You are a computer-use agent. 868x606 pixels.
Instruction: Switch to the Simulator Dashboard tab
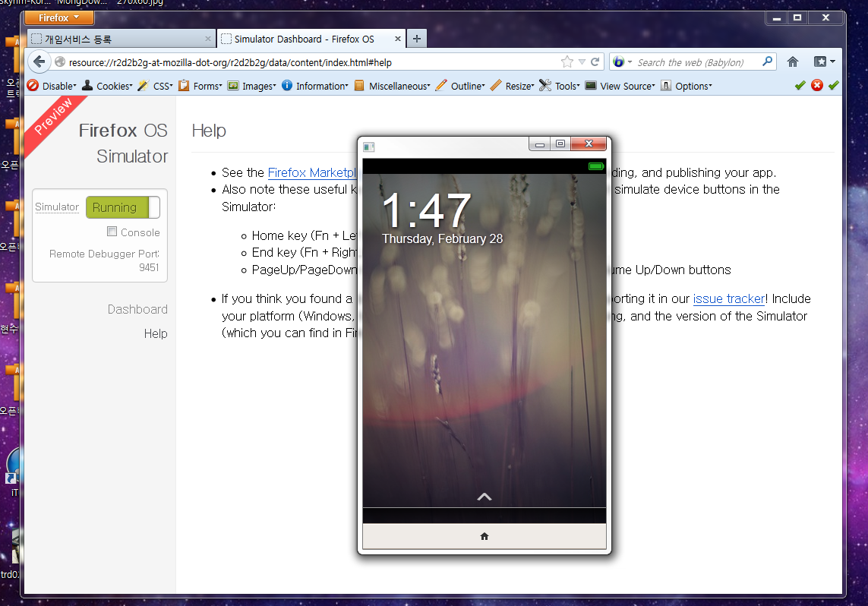(304, 39)
